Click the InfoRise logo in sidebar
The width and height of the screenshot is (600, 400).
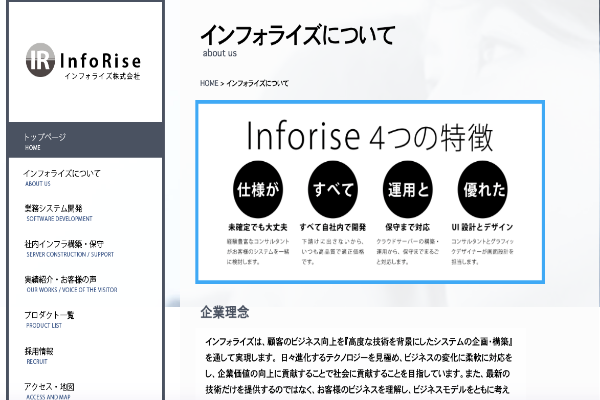point(83,60)
